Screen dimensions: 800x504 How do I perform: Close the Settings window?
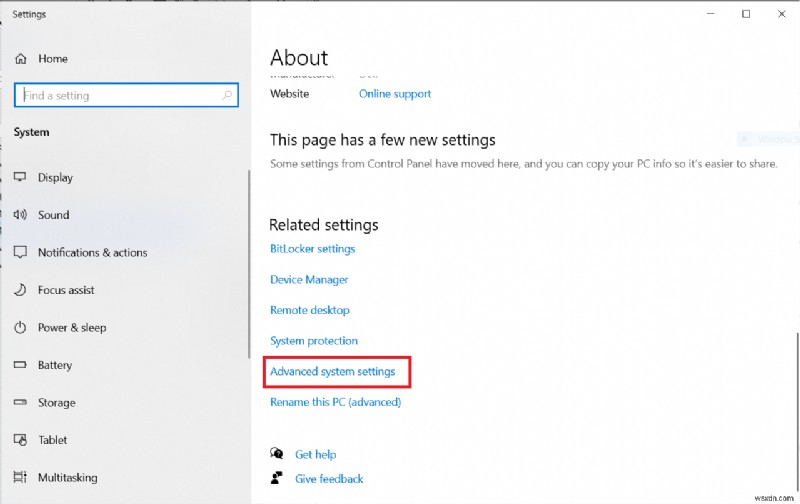[x=782, y=14]
